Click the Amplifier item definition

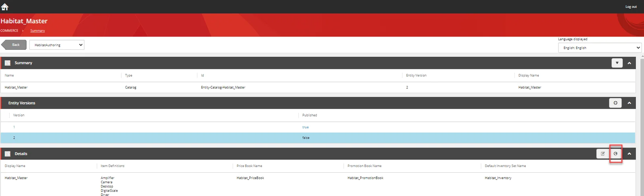[107, 178]
